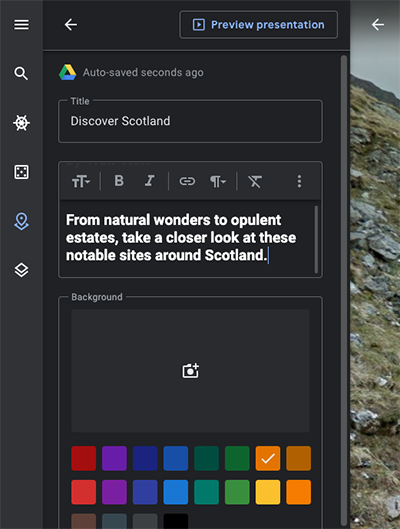Select the blue-gray swatch in bottom row
The height and width of the screenshot is (529, 400).
coord(114,521)
